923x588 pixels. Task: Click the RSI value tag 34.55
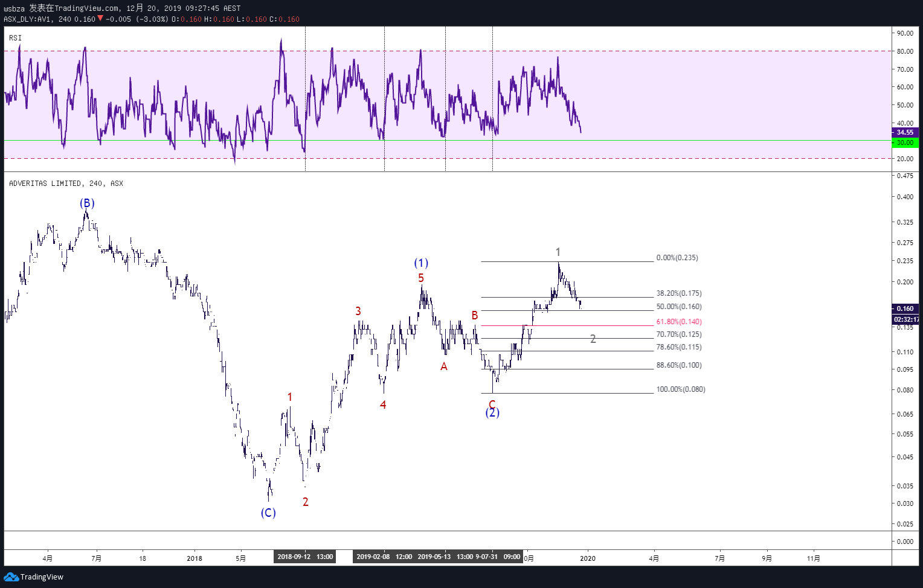(905, 133)
